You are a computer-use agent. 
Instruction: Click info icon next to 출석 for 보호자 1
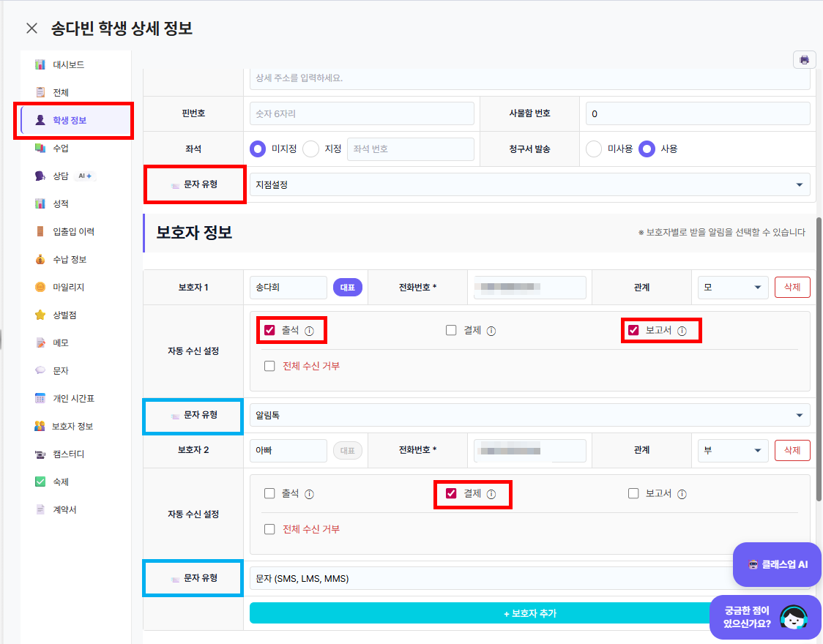(x=309, y=331)
